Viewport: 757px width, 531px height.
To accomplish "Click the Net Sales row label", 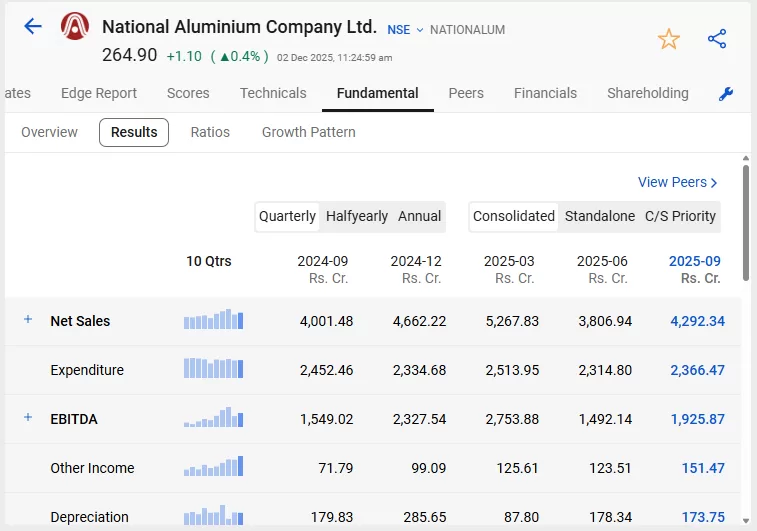I will point(80,321).
